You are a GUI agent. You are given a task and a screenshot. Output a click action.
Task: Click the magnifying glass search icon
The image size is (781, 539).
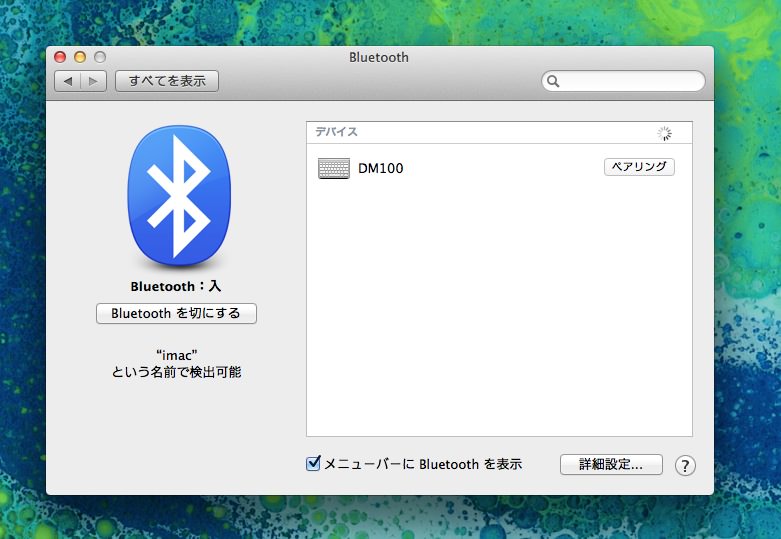pyautogui.click(x=553, y=81)
